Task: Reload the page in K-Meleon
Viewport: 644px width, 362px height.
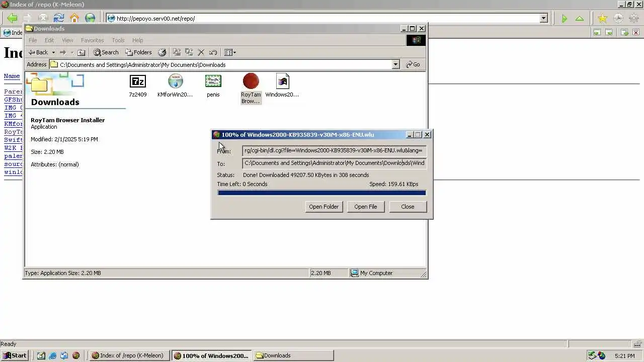Action: pyautogui.click(x=59, y=19)
